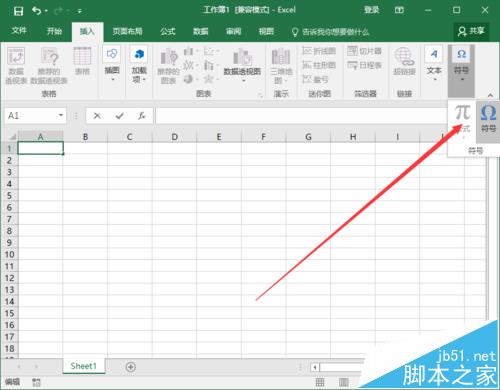Switch to the 审阅 (Review) tab
500x390 pixels.
coord(233,31)
